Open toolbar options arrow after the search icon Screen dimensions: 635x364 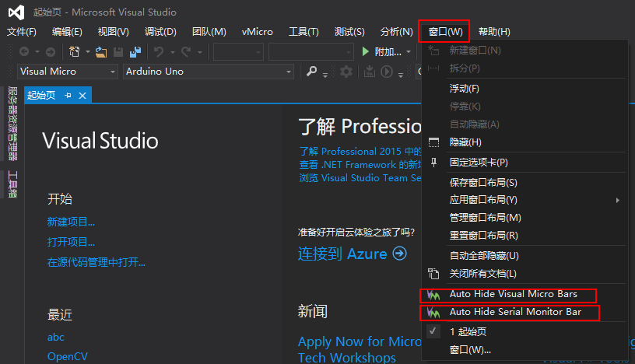[x=325, y=75]
